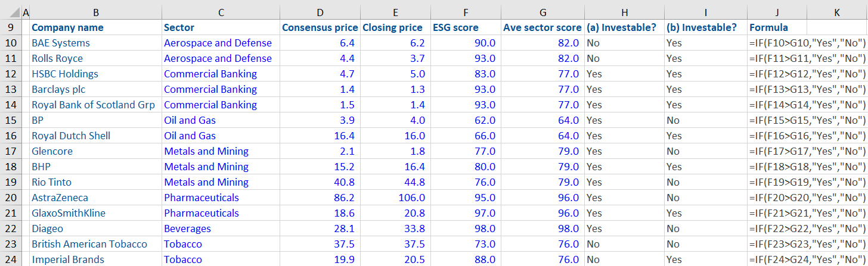Click the Royal Dutch Shell cell
This screenshot has width=868, height=266.
click(71, 136)
